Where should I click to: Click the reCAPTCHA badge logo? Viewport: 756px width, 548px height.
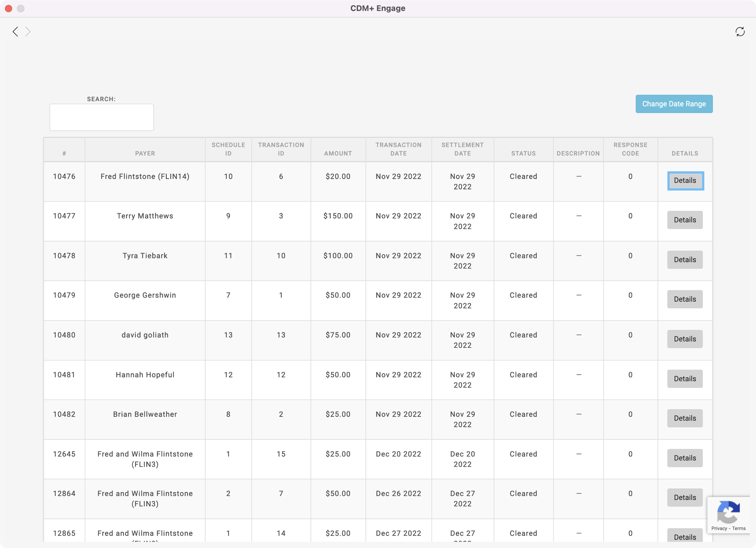point(728,512)
